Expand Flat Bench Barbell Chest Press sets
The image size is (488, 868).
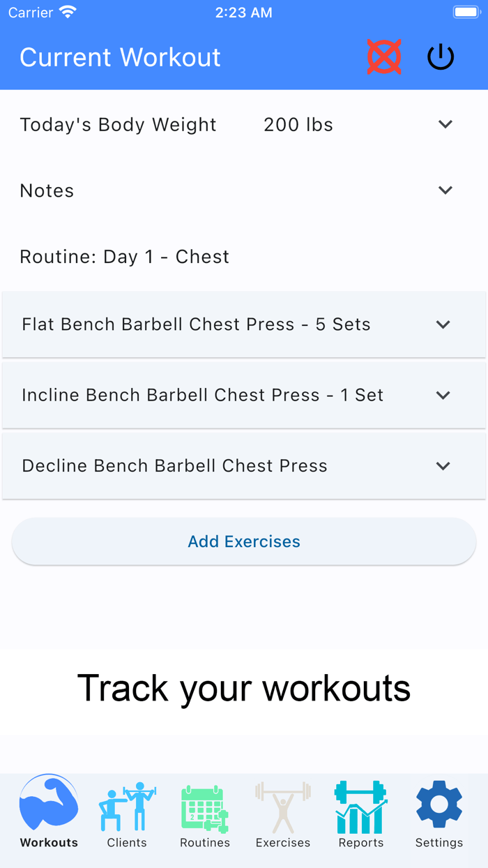click(x=442, y=324)
